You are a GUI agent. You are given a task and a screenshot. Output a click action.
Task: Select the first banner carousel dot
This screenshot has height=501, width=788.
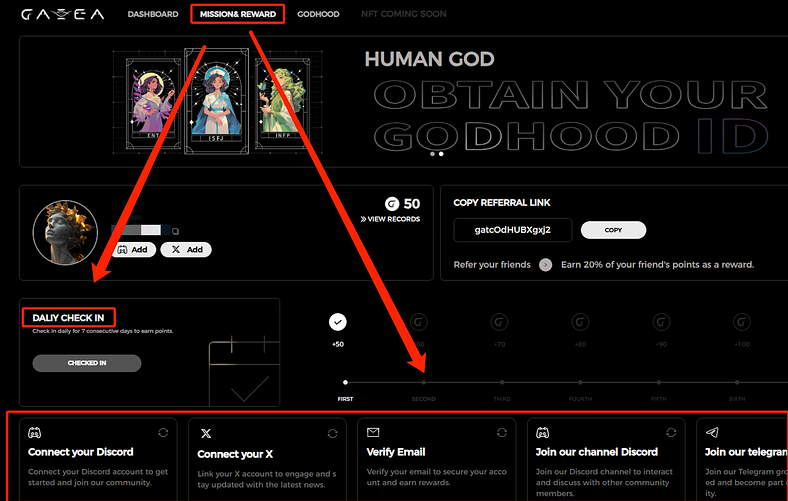433,154
